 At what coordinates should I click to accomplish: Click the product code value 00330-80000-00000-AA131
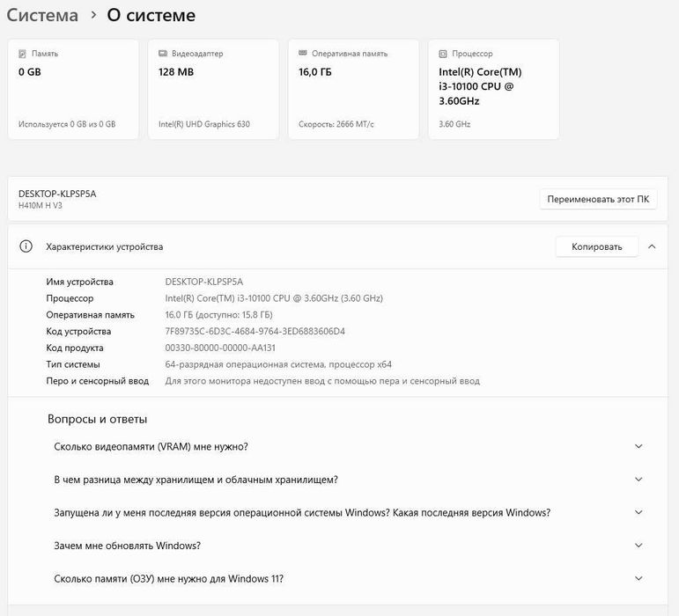click(226, 348)
